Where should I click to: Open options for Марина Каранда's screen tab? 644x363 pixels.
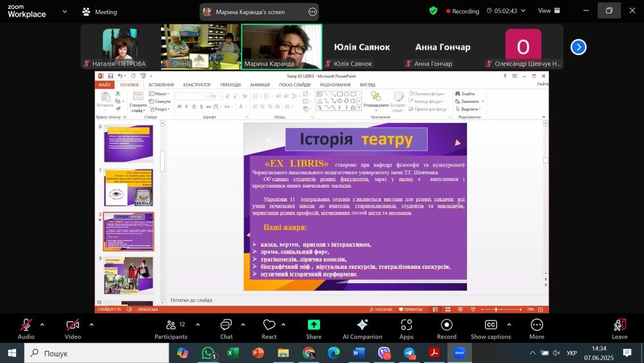pos(312,12)
